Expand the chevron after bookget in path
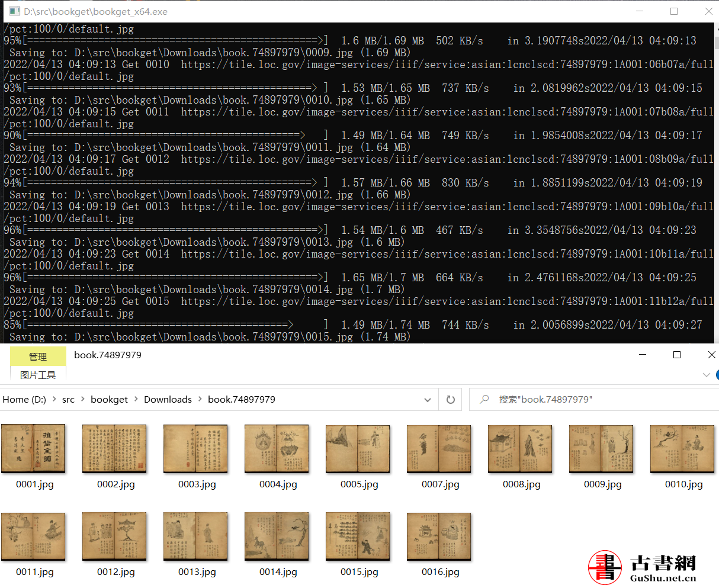Screen dimensions: 719x588 pos(136,400)
